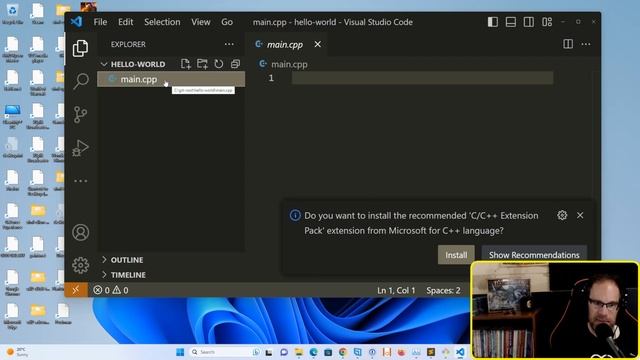The height and width of the screenshot is (360, 640).
Task: Open the Windows Start menu
Action: [x=180, y=352]
